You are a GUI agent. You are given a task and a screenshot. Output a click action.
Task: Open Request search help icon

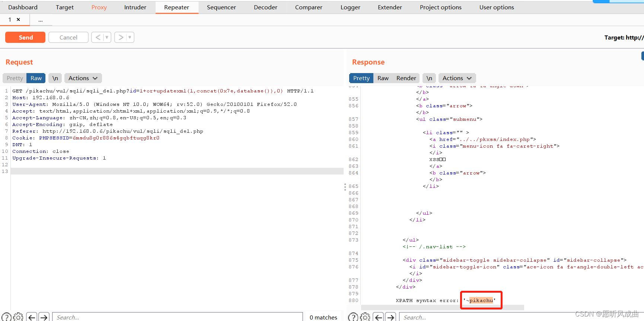[x=6, y=317]
